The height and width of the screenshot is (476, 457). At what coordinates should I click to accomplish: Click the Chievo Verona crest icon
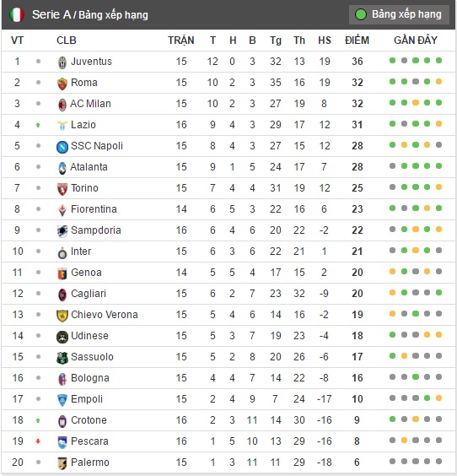pyautogui.click(x=62, y=316)
